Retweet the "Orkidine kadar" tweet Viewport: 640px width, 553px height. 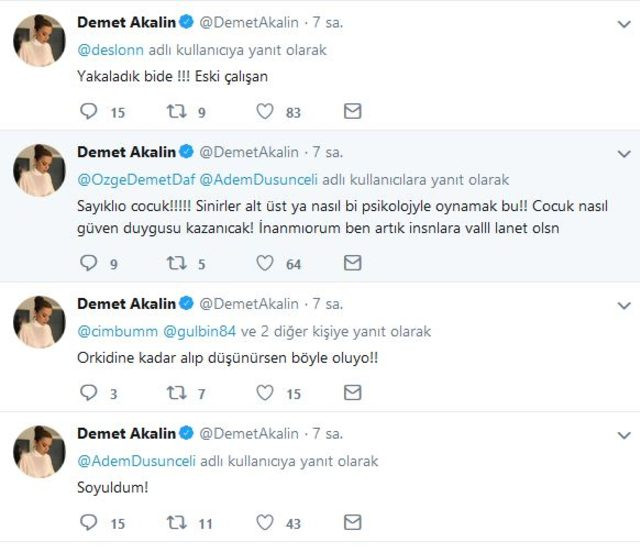coord(176,393)
